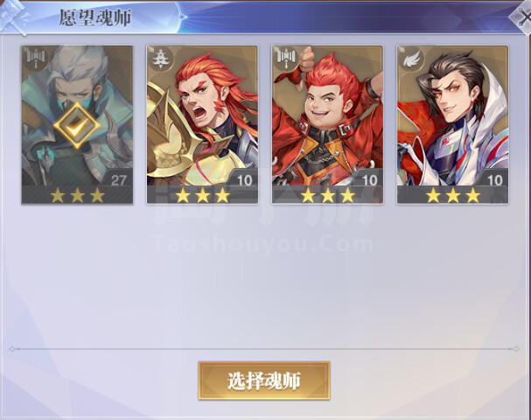This screenshot has width=531, height=420.
Task: Click three-star rating under gray-haired card
Action: (77, 195)
